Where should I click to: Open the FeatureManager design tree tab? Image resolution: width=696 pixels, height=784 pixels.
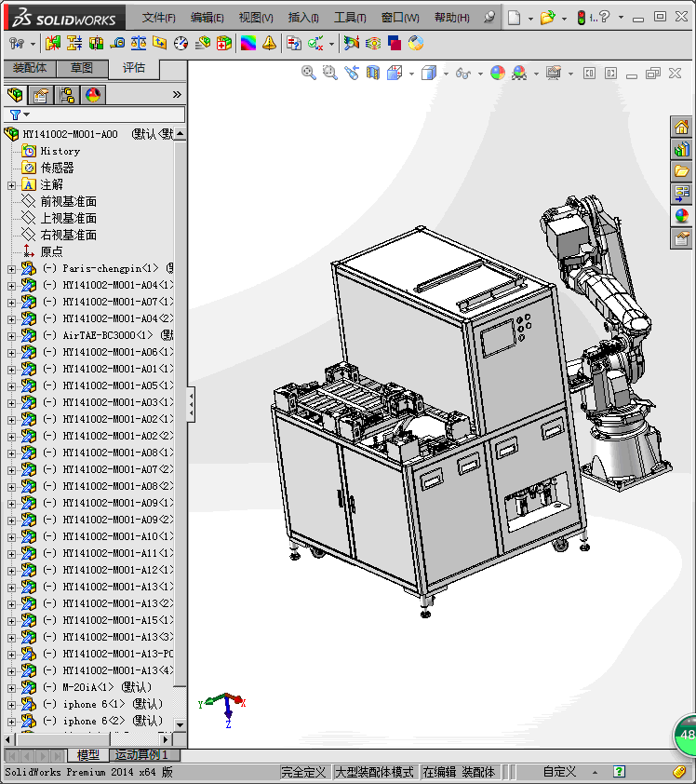click(x=15, y=95)
